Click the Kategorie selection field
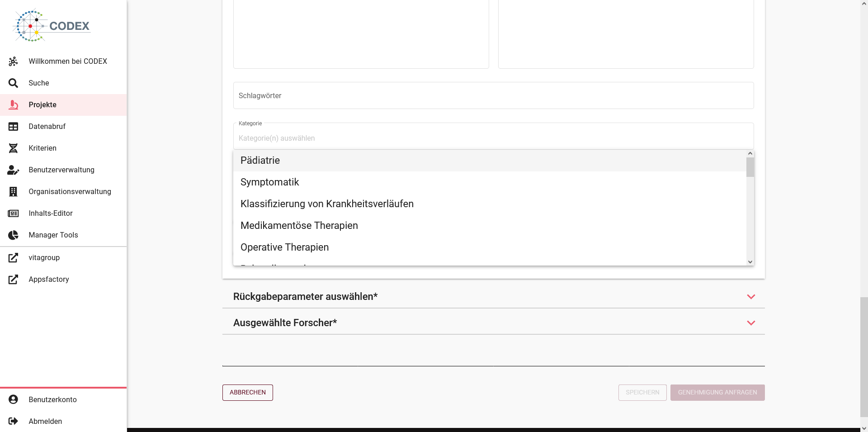 coord(493,136)
